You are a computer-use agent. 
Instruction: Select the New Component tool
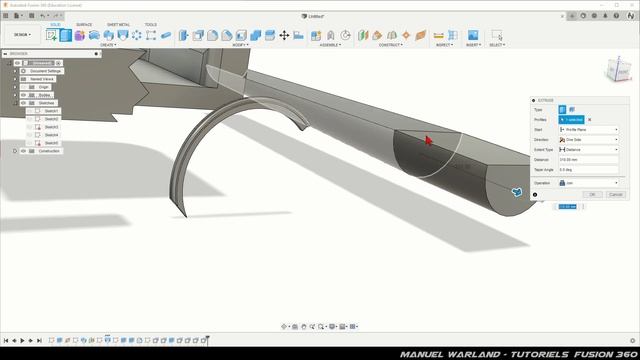click(316, 35)
